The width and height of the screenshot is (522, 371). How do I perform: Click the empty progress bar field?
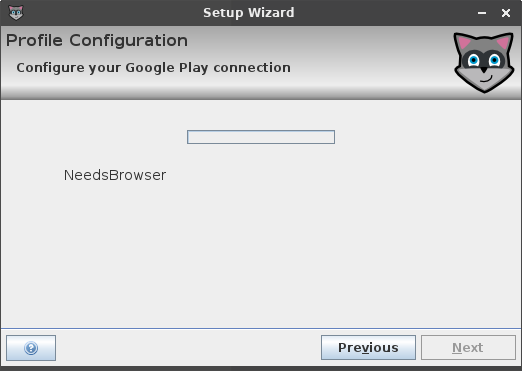point(261,137)
